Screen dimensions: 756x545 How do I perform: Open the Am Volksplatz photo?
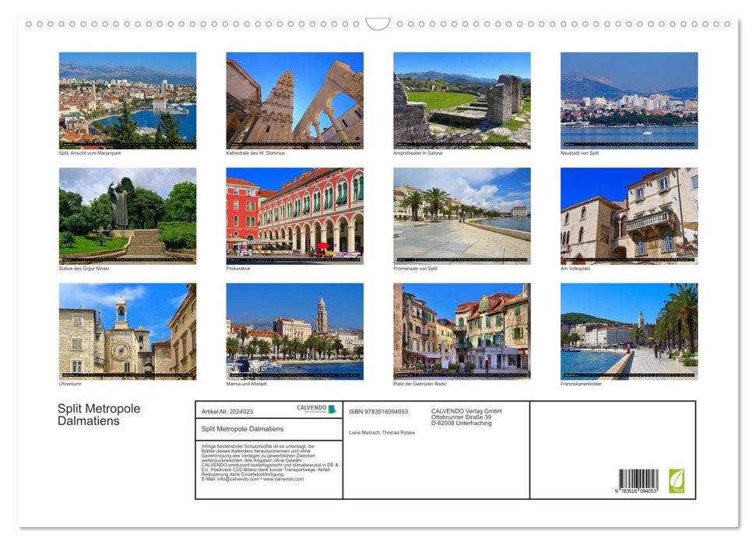(x=629, y=216)
